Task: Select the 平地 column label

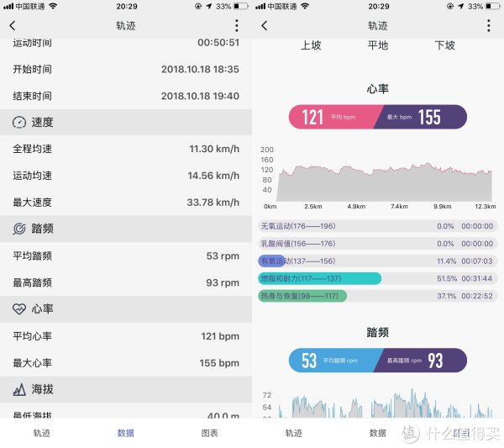Action: (x=378, y=45)
